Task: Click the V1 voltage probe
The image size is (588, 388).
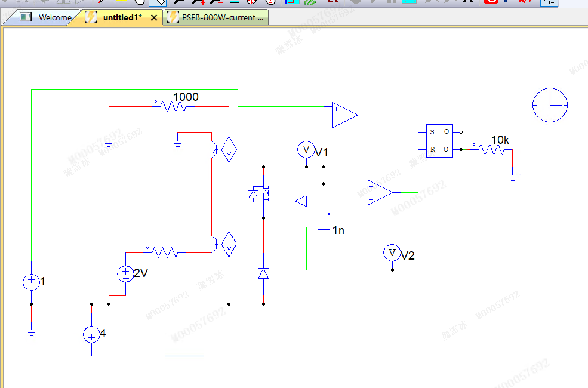Action: point(306,150)
